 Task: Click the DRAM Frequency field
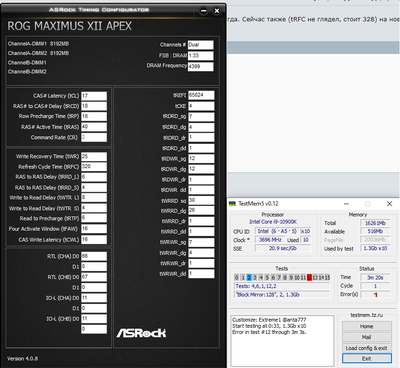(200, 66)
